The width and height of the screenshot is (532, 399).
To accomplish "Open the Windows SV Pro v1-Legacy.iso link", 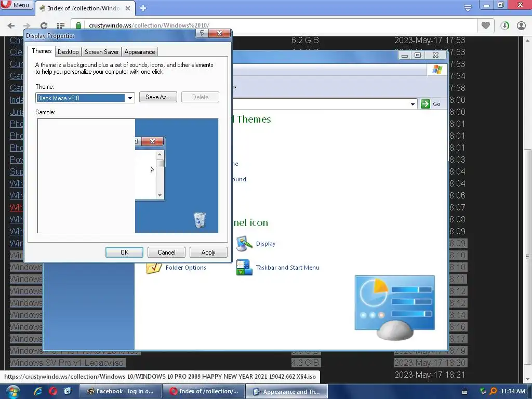I will click(66, 363).
